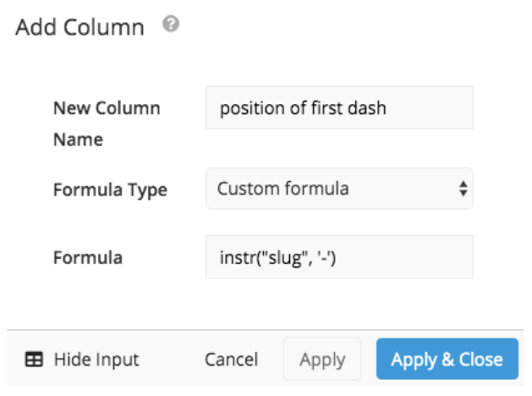Click the Add Column dialog title

80,27
